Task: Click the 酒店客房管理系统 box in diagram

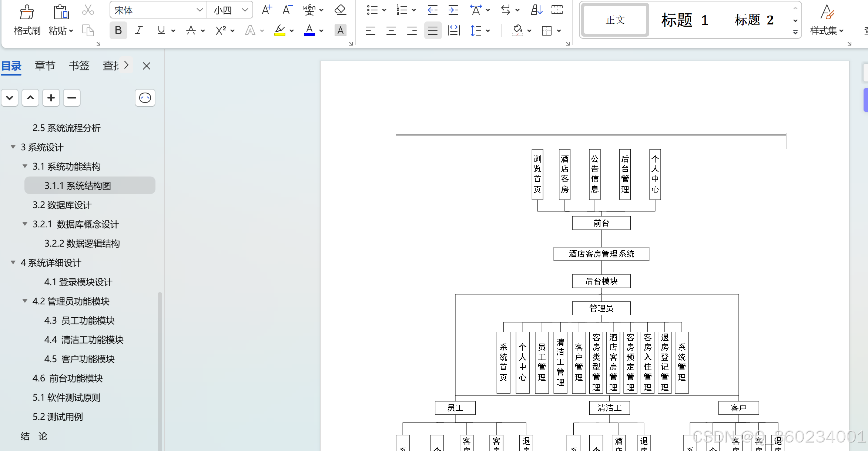Action: [601, 254]
